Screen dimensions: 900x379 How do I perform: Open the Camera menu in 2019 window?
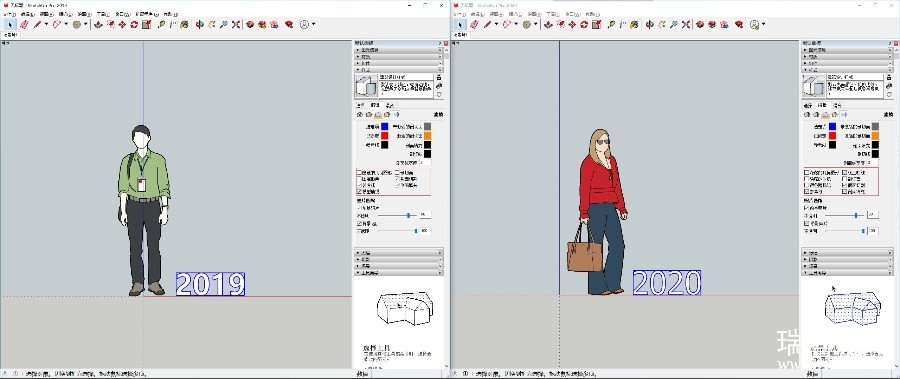(x=65, y=14)
